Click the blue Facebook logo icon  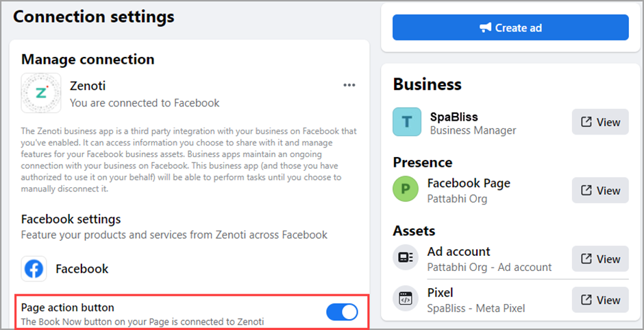point(34,269)
